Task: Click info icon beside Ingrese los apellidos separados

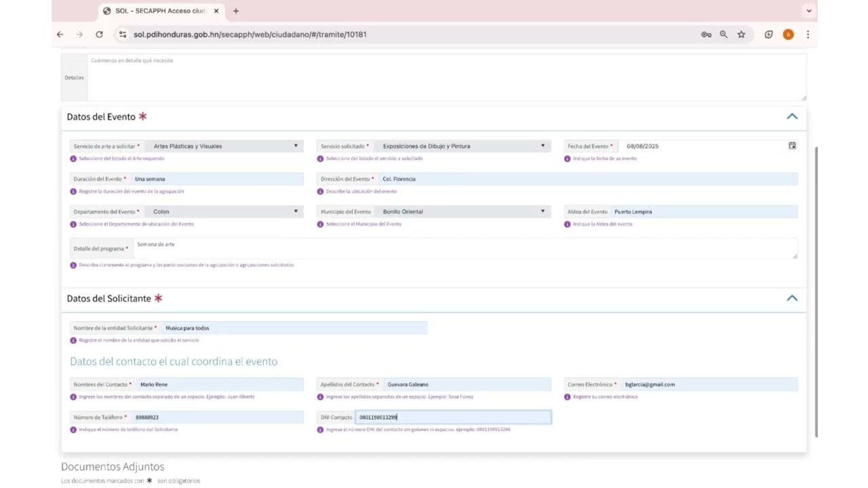Action: (x=320, y=396)
